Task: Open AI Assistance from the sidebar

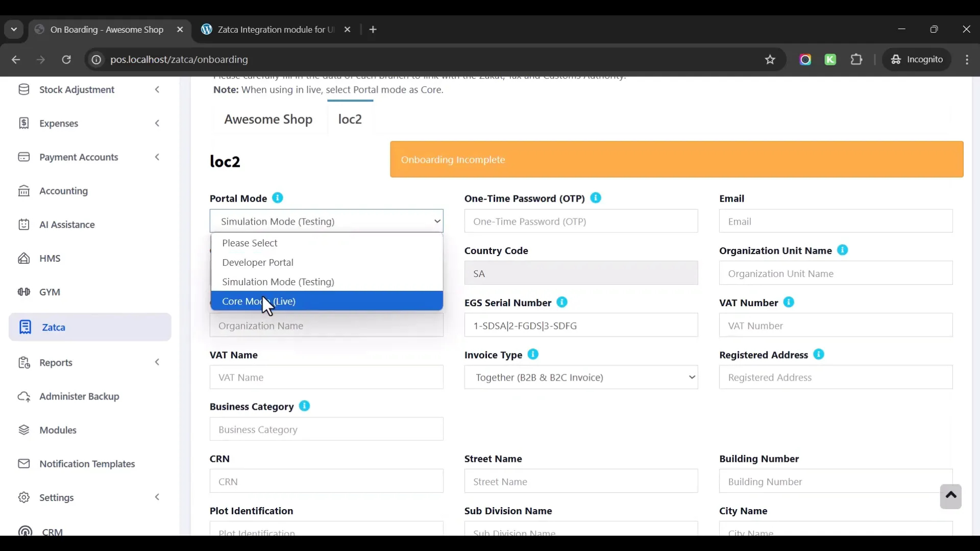Action: click(67, 224)
